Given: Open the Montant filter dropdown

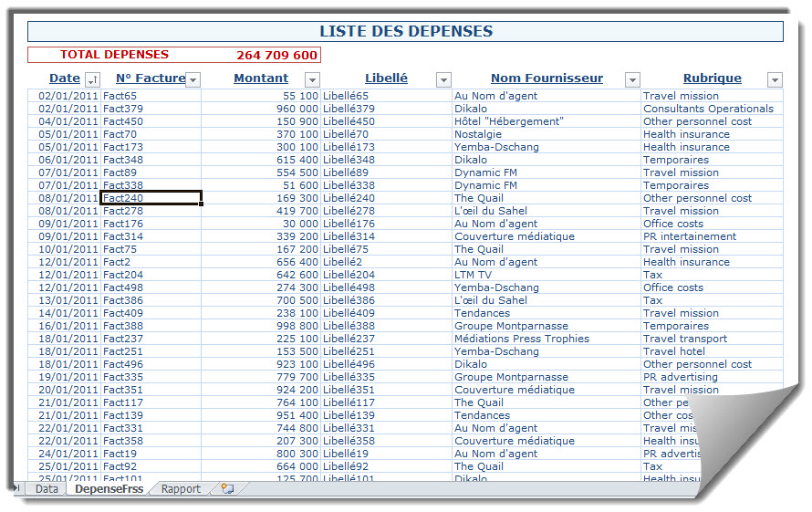Looking at the screenshot, I should click(312, 79).
